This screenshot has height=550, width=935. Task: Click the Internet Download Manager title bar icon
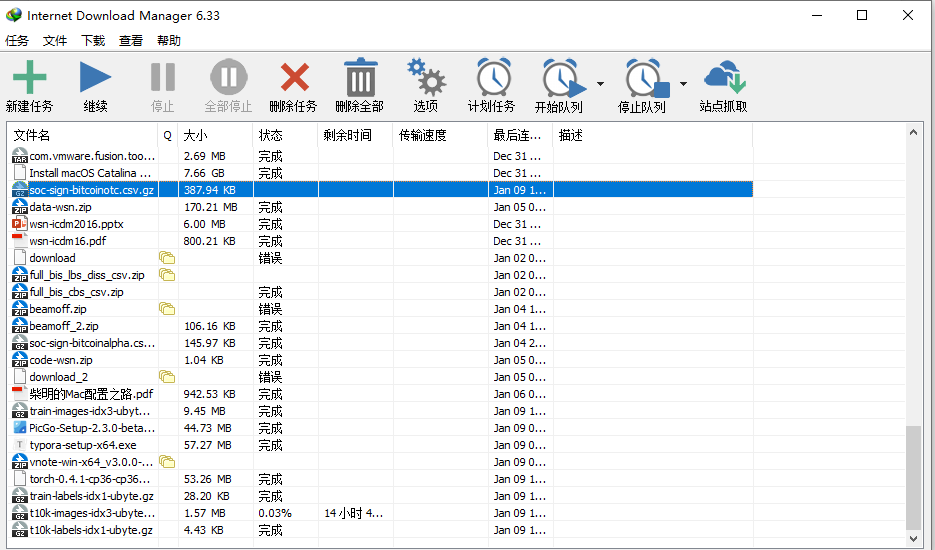14,15
